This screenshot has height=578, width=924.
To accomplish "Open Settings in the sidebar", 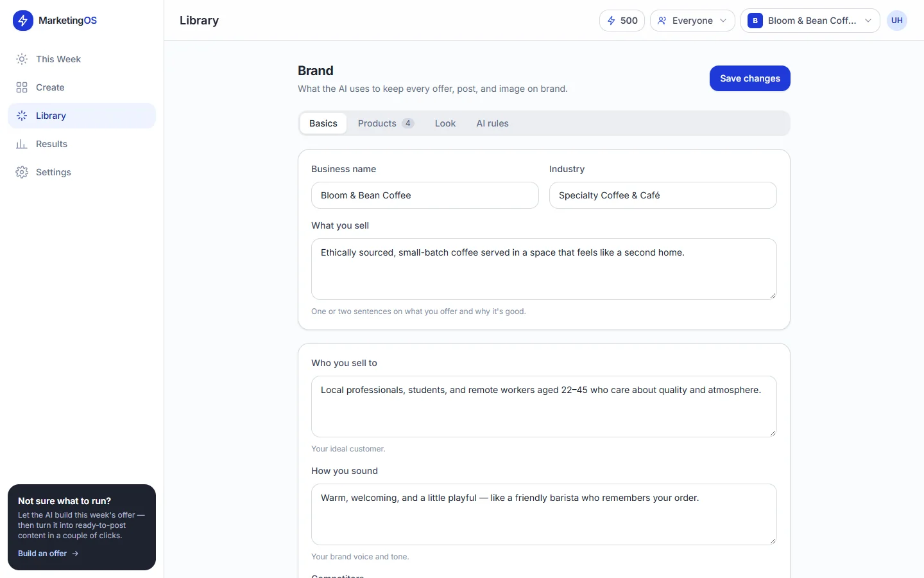I will pyautogui.click(x=81, y=172).
